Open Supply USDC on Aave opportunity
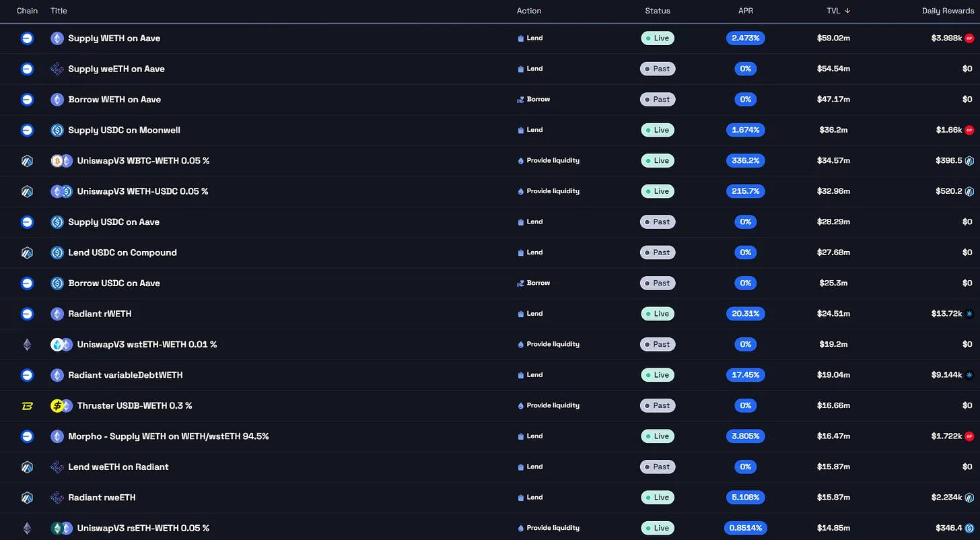 [x=114, y=222]
